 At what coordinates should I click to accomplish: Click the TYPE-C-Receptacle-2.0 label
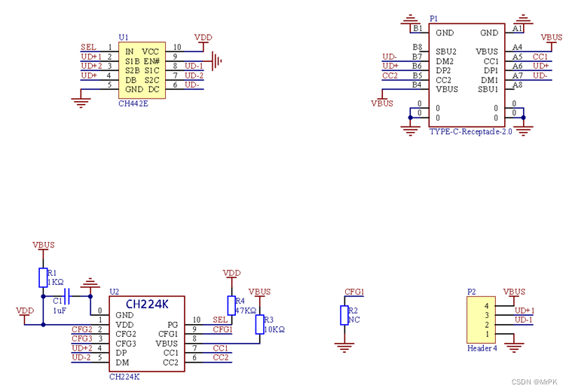point(471,131)
